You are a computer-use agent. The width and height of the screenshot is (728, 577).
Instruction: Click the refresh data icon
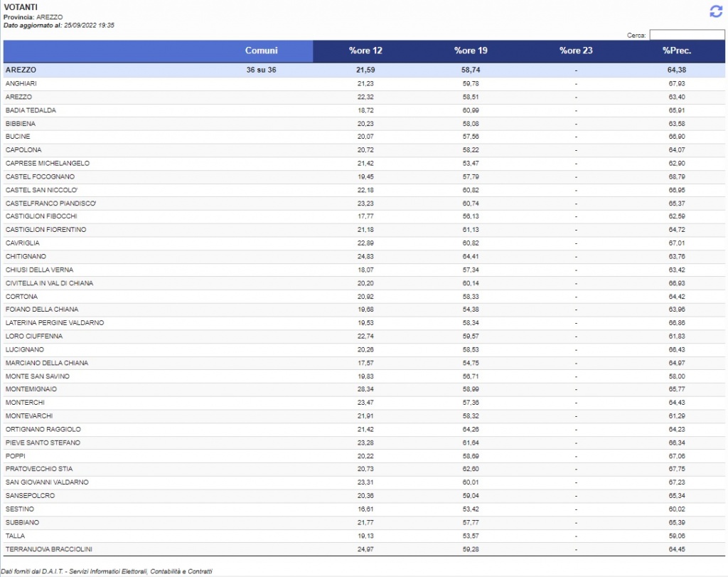point(715,11)
